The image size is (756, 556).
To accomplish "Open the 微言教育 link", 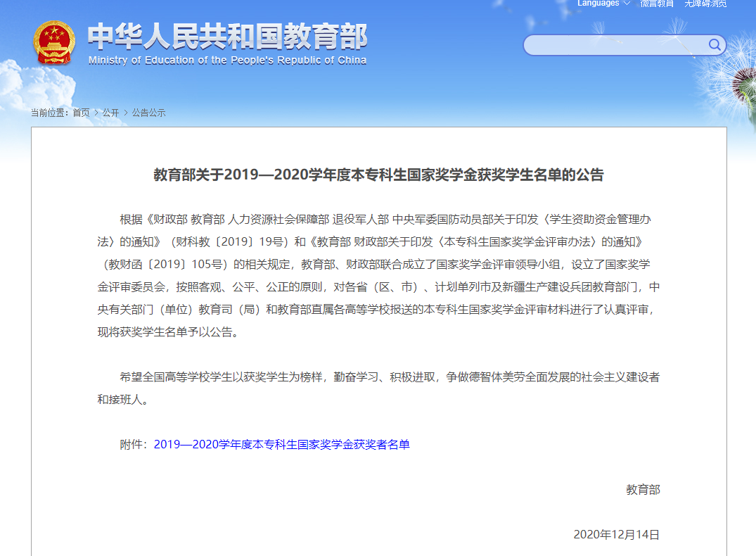I will [657, 4].
